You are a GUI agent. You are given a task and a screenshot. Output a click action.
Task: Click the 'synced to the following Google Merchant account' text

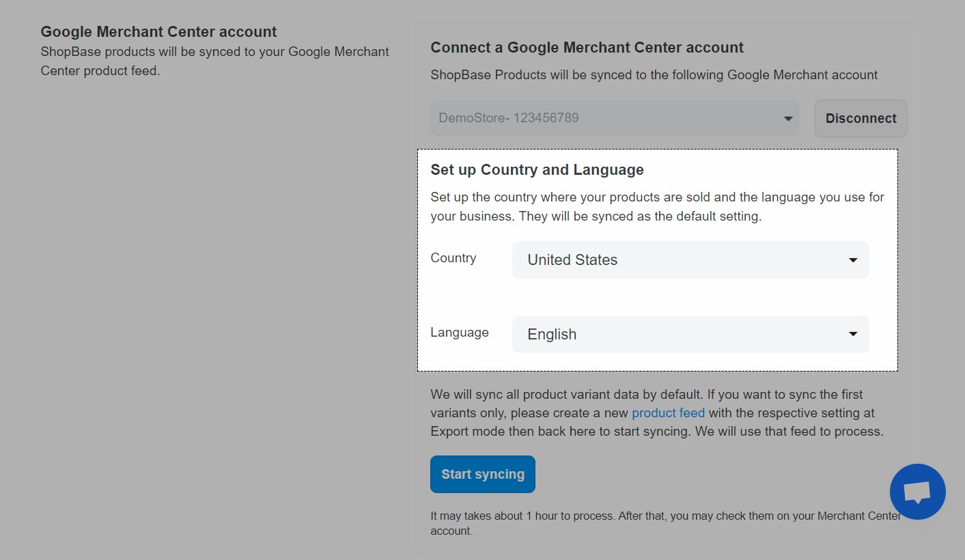coord(654,75)
